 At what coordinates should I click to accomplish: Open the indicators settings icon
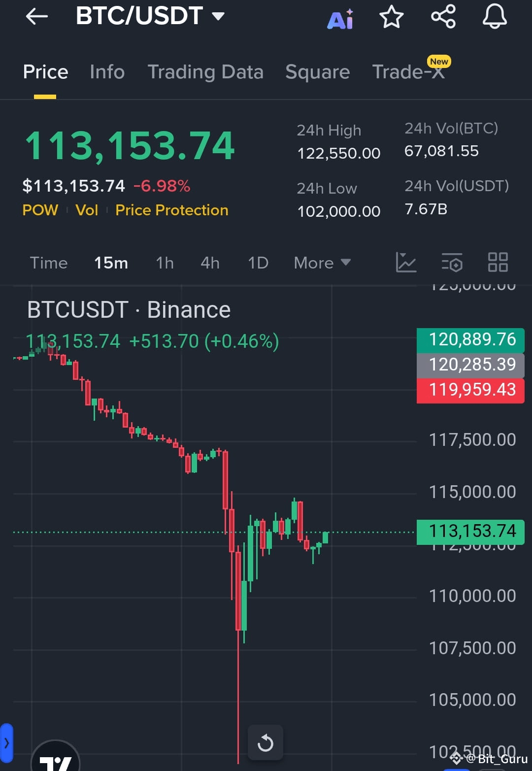coord(452,263)
